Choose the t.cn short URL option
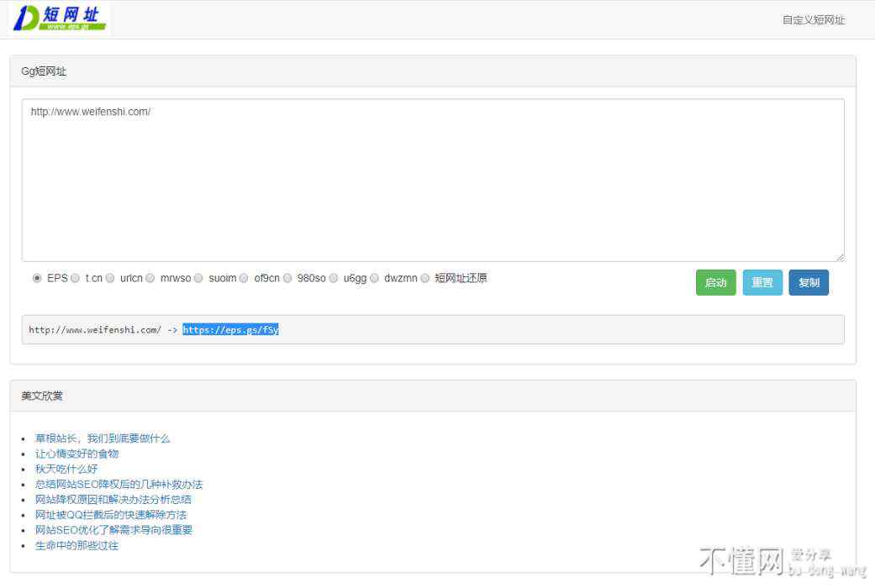 point(76,278)
